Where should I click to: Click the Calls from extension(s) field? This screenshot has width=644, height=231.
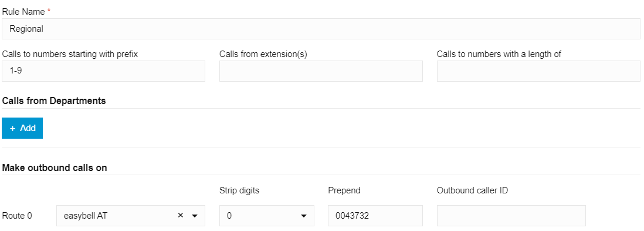[321, 71]
